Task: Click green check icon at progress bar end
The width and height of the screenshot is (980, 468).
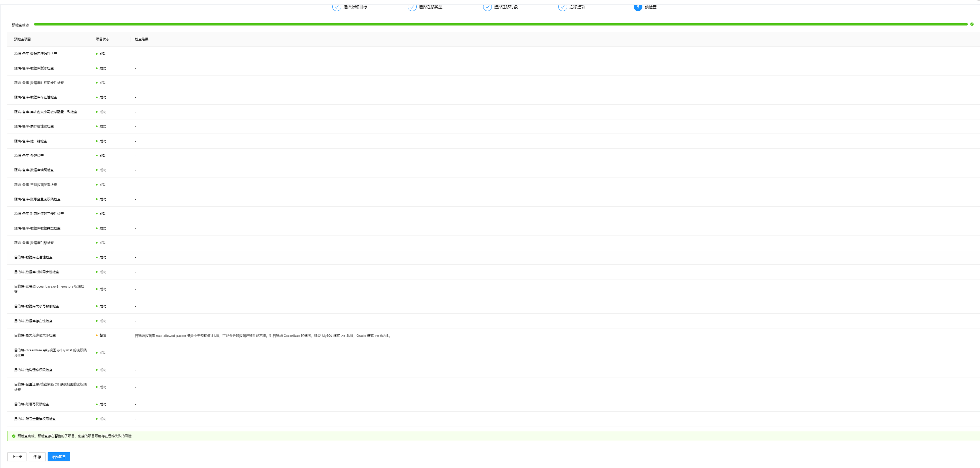Action: (x=972, y=24)
